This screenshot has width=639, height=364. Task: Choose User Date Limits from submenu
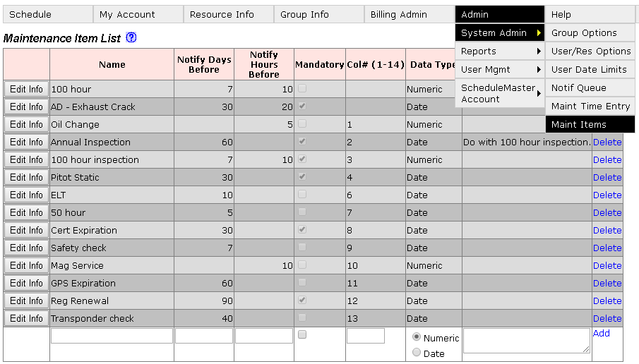click(x=590, y=69)
